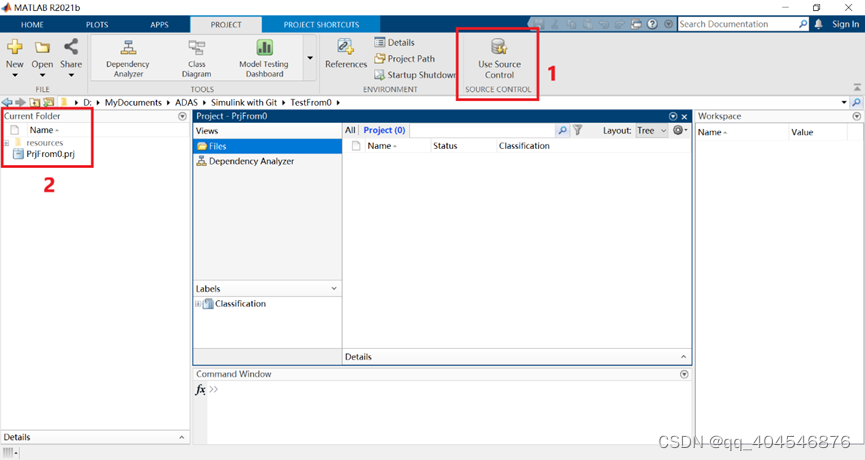Image resolution: width=865 pixels, height=460 pixels.
Task: Open the Layout Tree dropdown
Action: tap(652, 131)
